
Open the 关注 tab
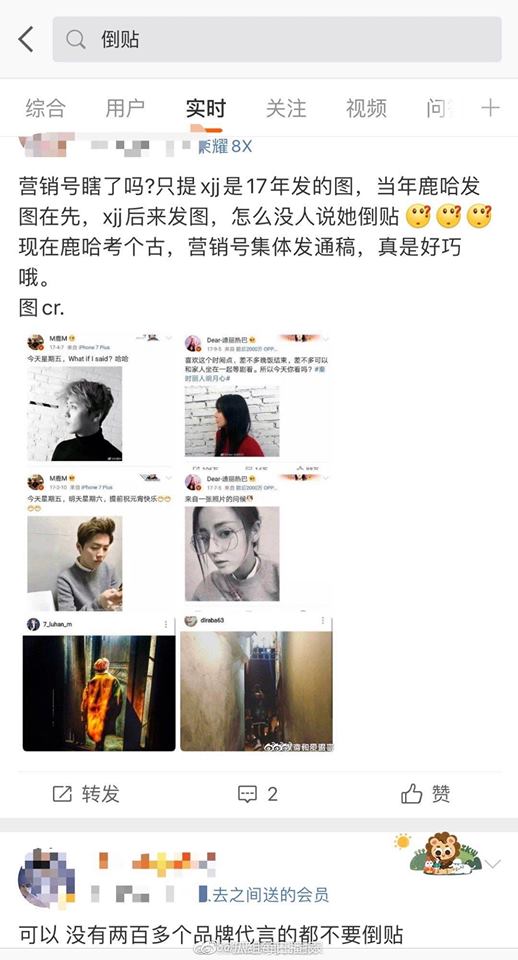click(286, 108)
